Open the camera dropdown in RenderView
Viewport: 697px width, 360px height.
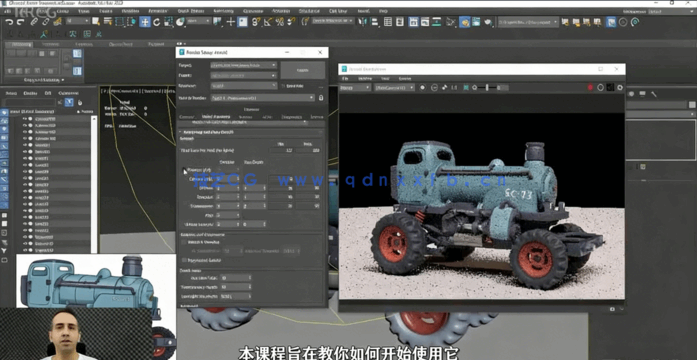tap(394, 88)
